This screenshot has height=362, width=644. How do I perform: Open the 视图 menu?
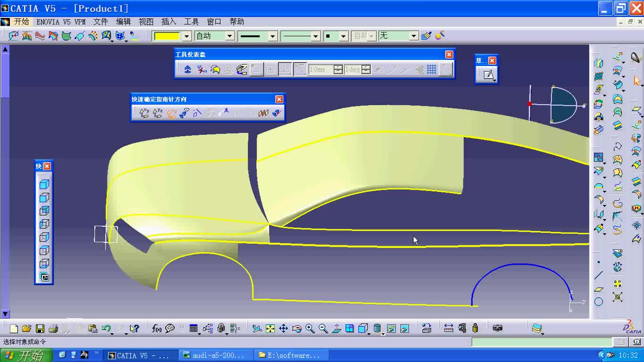(x=146, y=22)
